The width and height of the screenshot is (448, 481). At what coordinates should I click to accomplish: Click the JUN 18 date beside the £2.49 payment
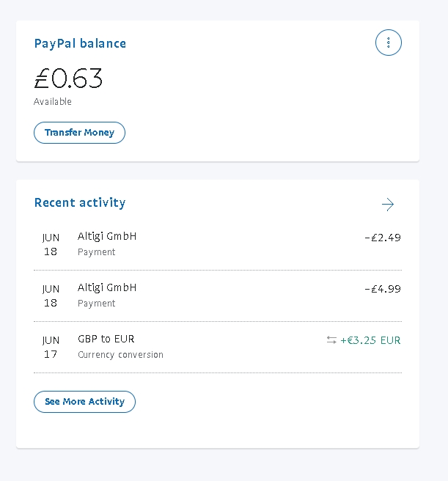(x=51, y=244)
